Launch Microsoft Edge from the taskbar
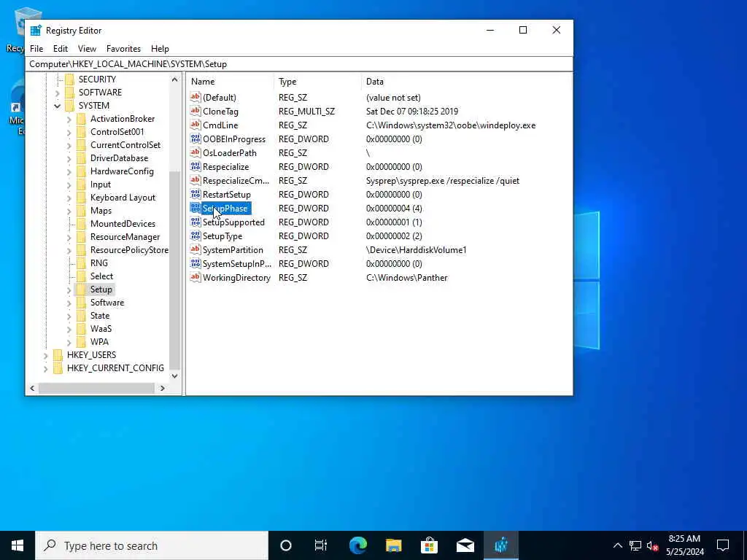The image size is (747, 560). point(357,545)
